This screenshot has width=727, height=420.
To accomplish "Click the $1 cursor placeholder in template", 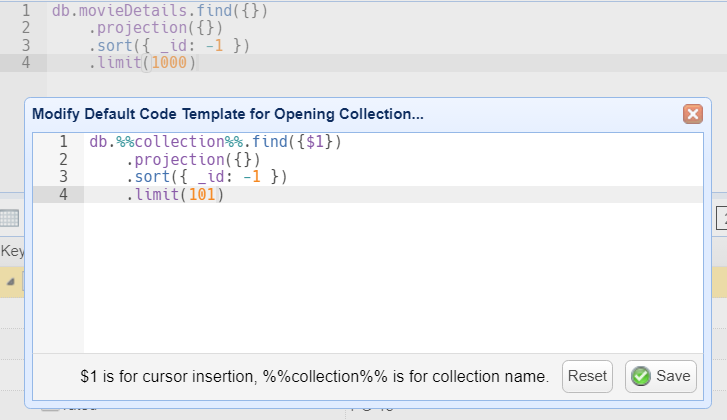I will coord(315,142).
